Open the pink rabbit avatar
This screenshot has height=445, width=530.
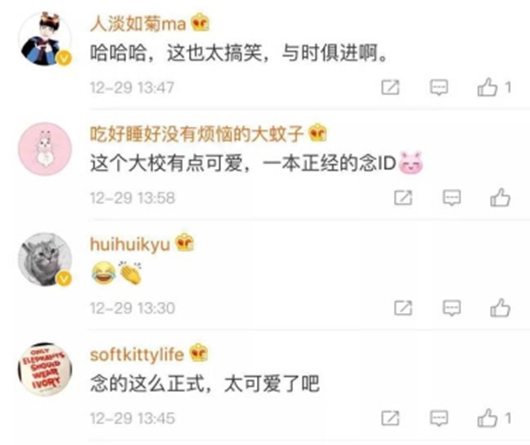(45, 149)
